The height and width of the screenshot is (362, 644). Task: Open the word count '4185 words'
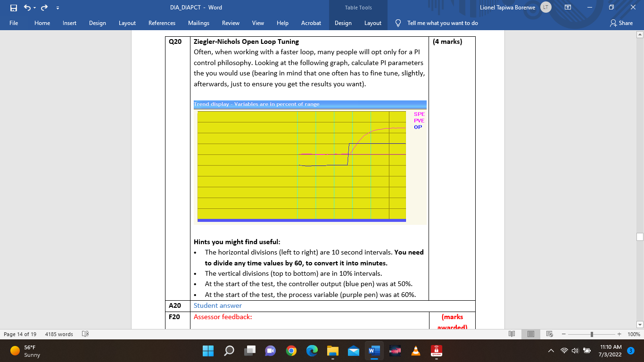point(59,334)
